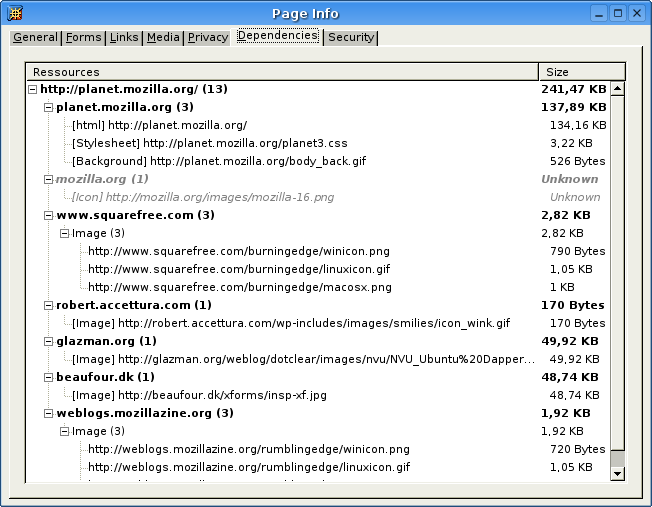Click the vertical scrollbar thumb
Image resolution: width=652 pixels, height=507 pixels.
click(617, 273)
